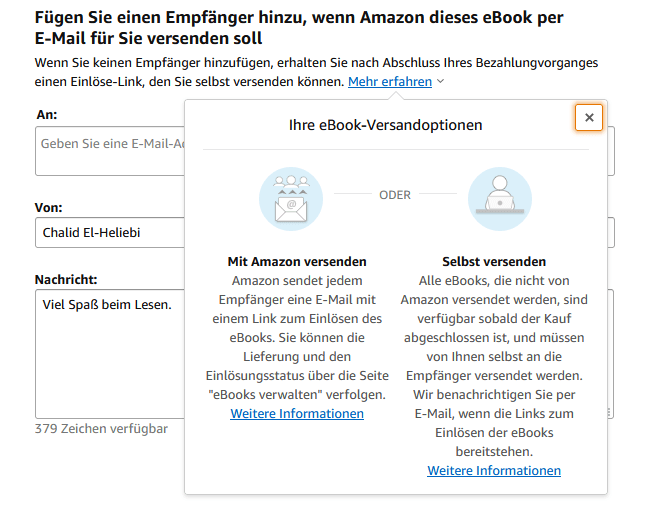This screenshot has width=650, height=515.
Task: Open Weitere Informationen under Mit Amazon versenden
Action: click(x=297, y=413)
